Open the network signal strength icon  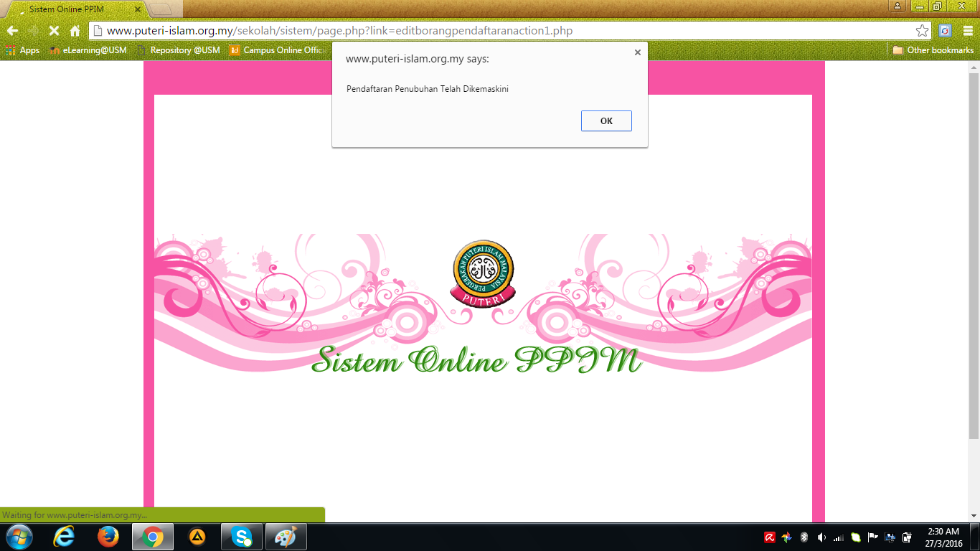click(839, 537)
